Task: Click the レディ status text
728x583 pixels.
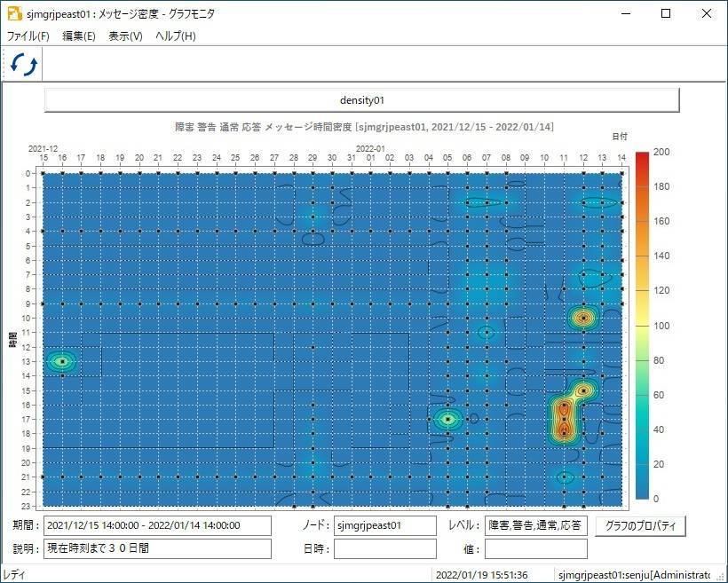Action: [x=14, y=575]
